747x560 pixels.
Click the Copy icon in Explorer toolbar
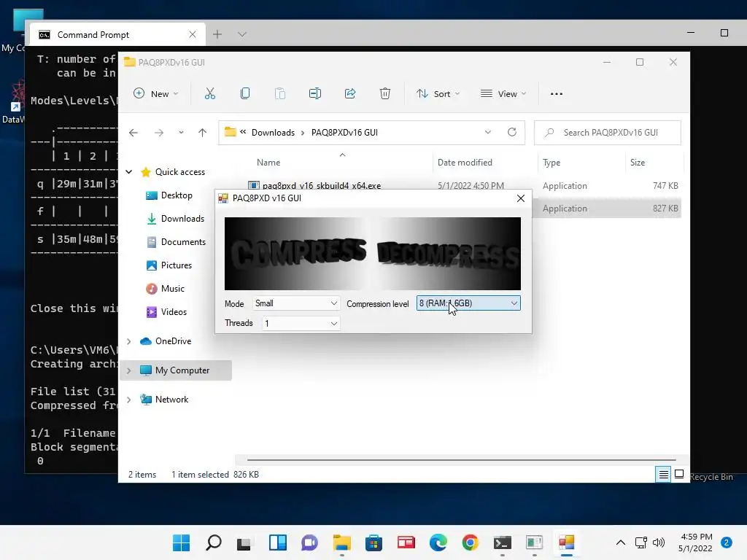[x=245, y=94]
